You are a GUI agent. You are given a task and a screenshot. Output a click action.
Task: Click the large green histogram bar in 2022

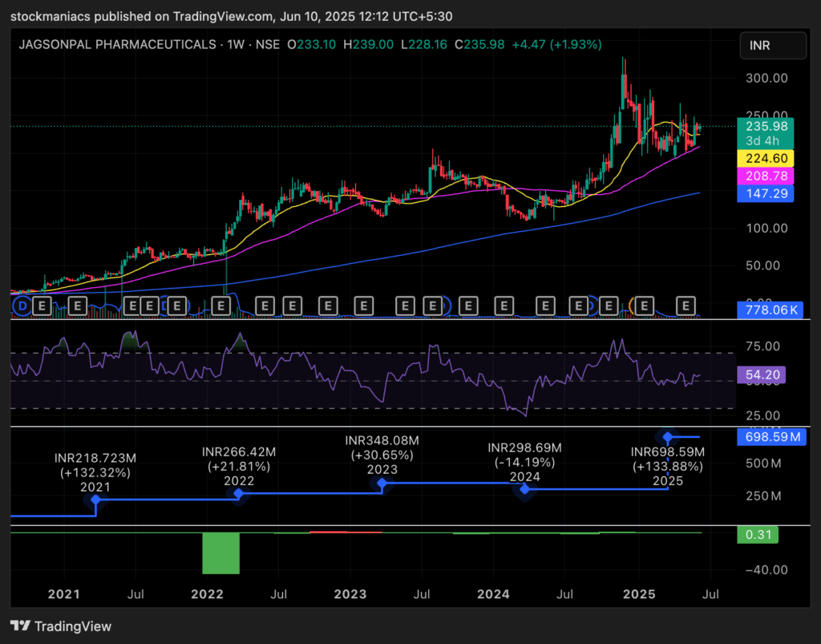pyautogui.click(x=221, y=553)
